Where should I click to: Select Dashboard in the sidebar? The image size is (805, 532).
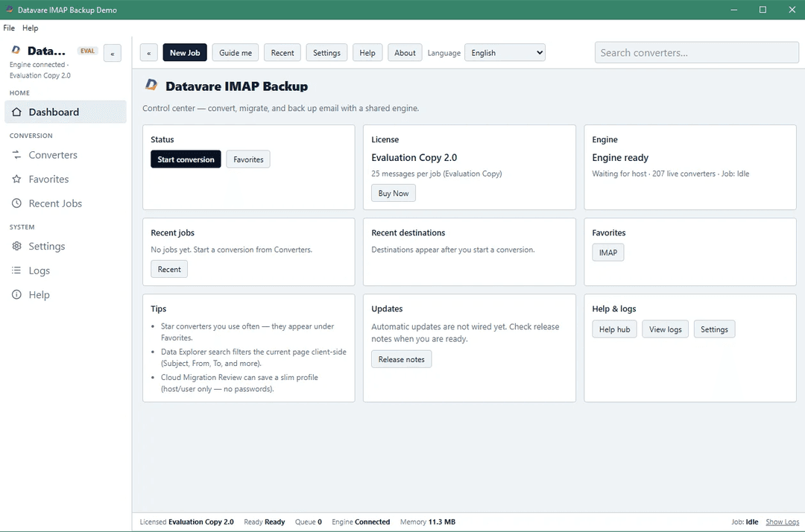point(65,112)
